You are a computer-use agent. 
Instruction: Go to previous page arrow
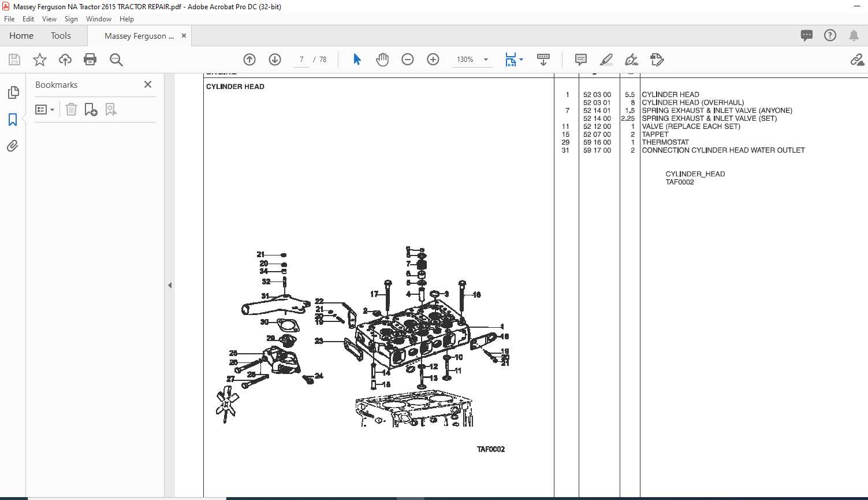click(x=249, y=60)
